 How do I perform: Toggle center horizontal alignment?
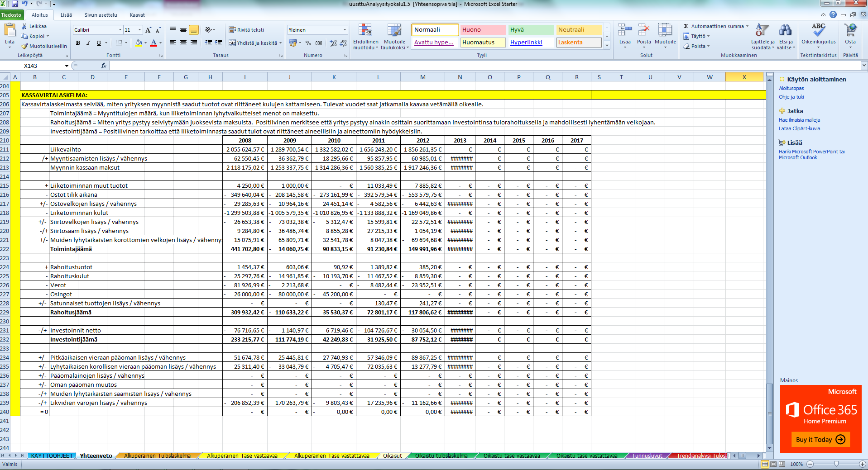(x=183, y=43)
